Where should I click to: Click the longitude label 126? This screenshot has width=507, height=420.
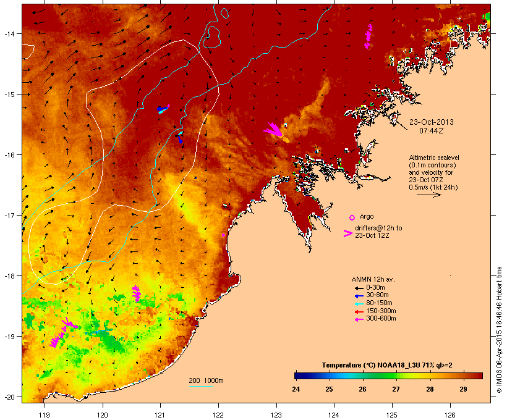[x=450, y=415]
